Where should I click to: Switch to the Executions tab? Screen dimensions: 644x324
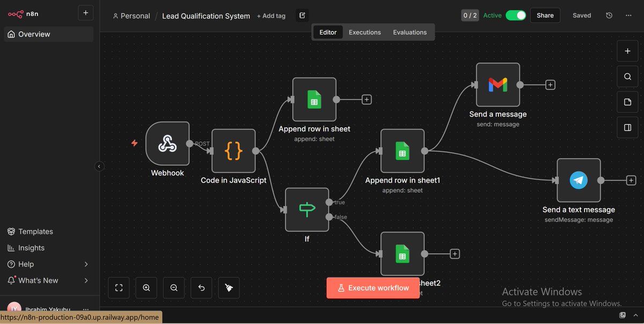coord(365,32)
